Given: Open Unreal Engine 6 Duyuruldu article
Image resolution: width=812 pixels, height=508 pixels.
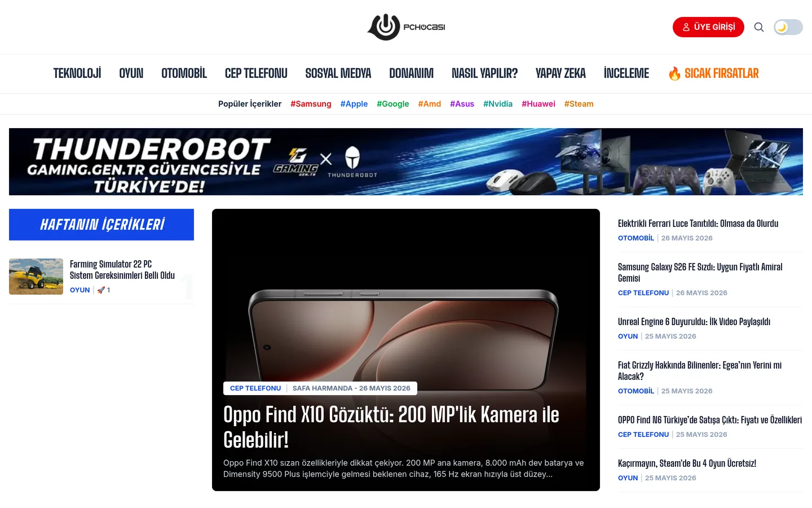Looking at the screenshot, I should tap(694, 322).
